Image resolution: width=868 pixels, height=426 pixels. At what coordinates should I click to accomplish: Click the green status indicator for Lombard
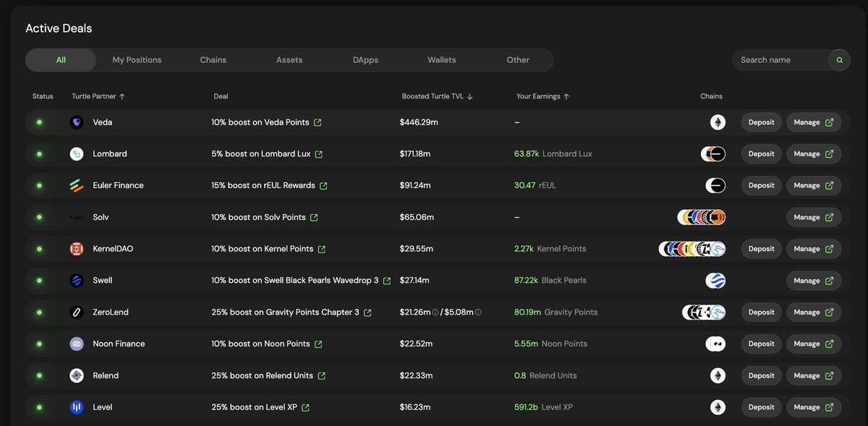[39, 154]
